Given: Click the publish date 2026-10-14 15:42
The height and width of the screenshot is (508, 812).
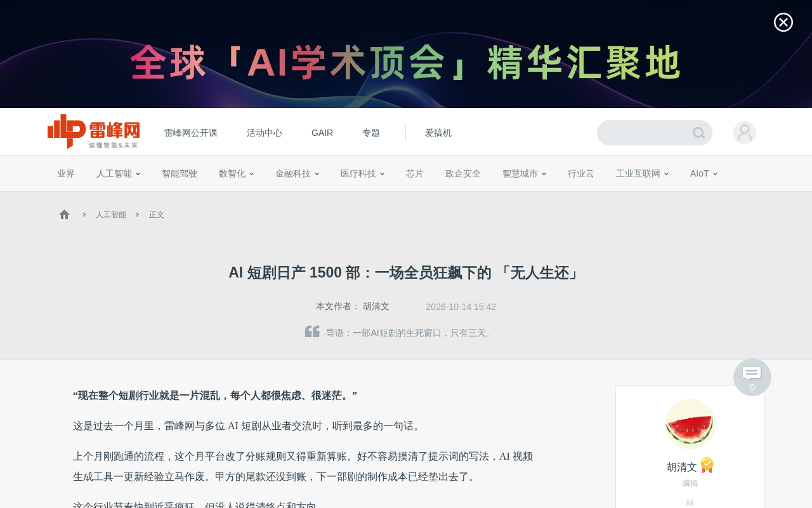Looking at the screenshot, I should click(x=461, y=307).
